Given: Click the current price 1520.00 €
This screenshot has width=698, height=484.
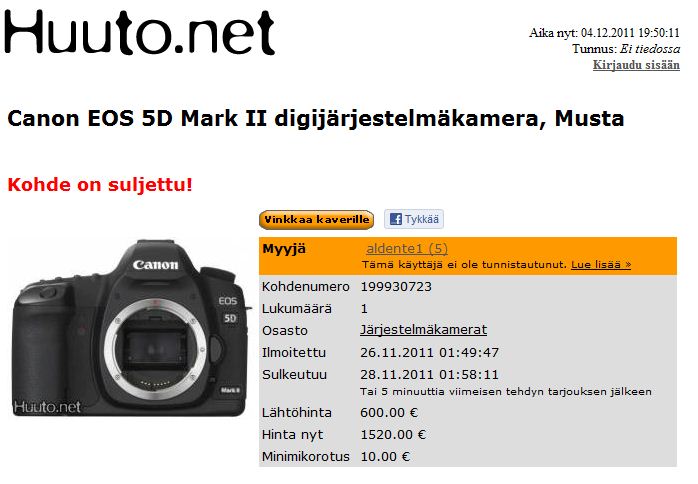Looking at the screenshot, I should (393, 435).
